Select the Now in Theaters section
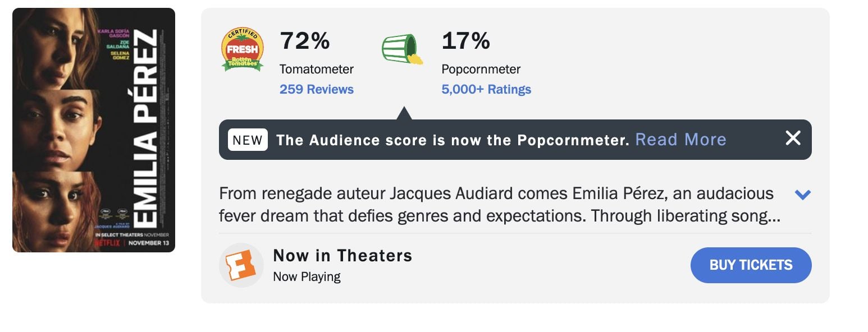Image resolution: width=868 pixels, height=332 pixels. coord(342,256)
